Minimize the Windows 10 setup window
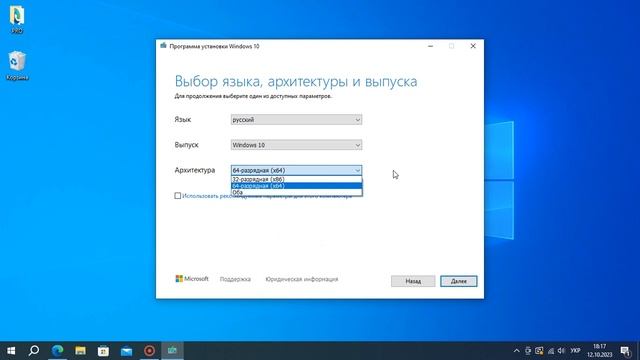The image size is (640, 360). [430, 46]
